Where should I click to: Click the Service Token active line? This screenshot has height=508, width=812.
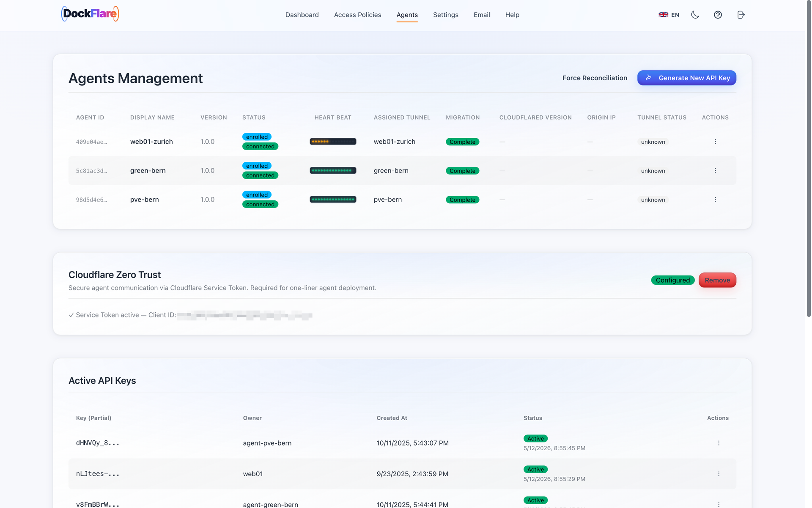click(190, 315)
